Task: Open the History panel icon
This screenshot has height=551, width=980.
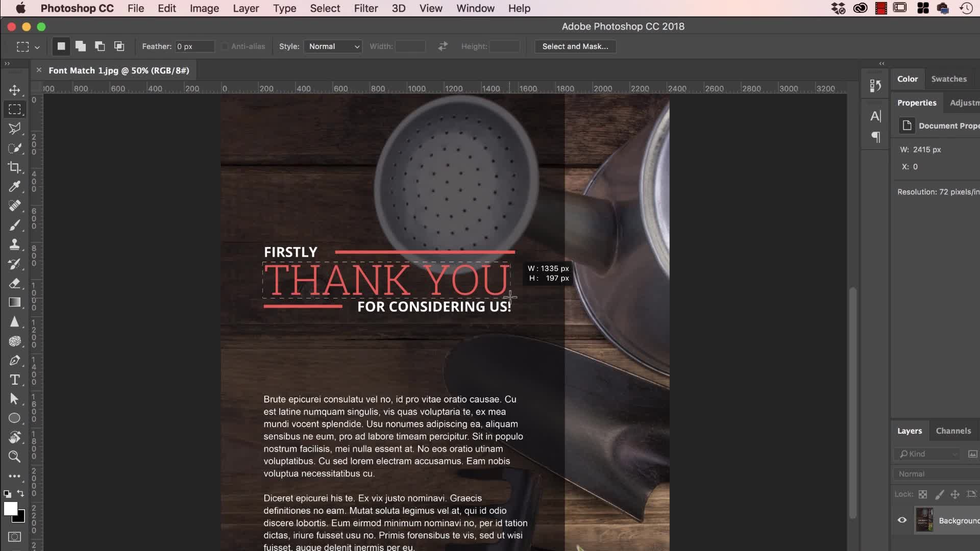Action: click(x=875, y=86)
